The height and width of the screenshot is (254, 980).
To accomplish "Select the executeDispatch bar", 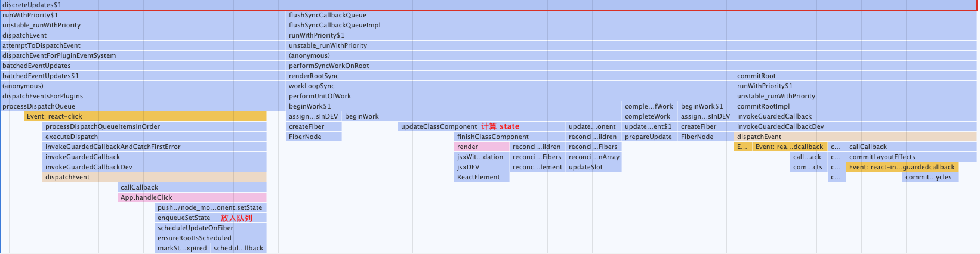I will click(155, 137).
